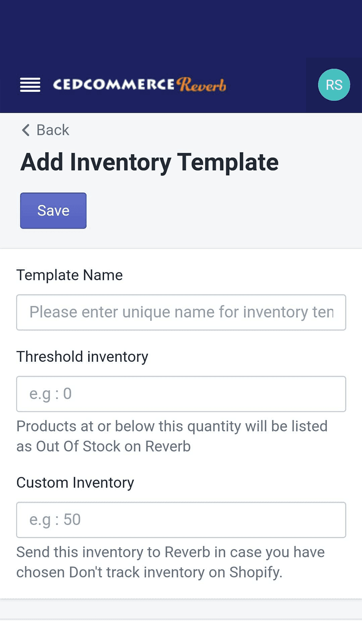Click the Out Of Stock helper text
The image size is (362, 644).
point(172,436)
